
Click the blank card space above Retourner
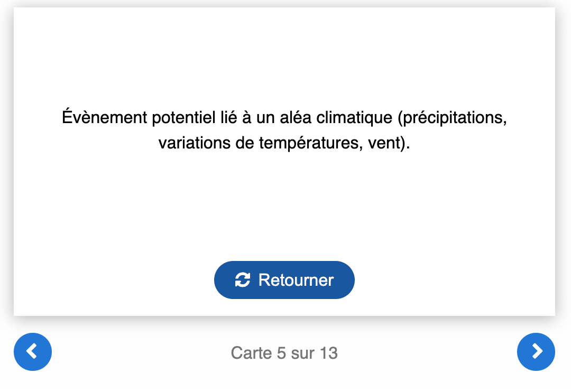coord(284,211)
